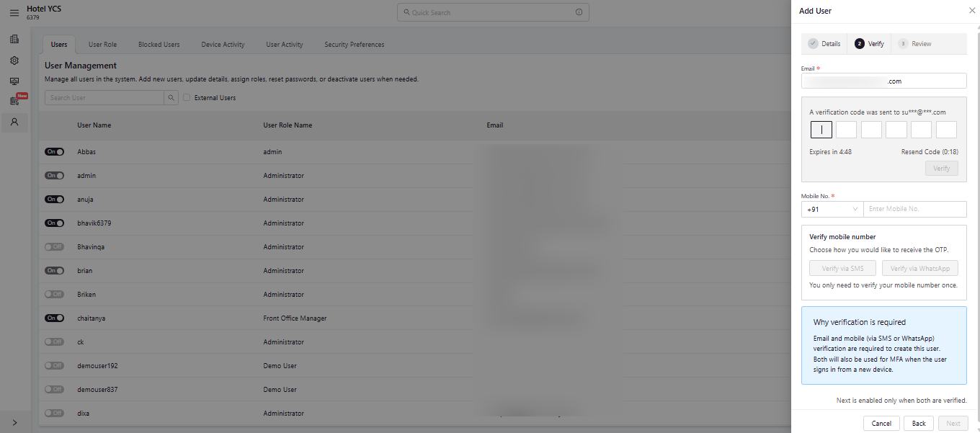Click the second verification code box
The image size is (980, 433).
point(847,130)
